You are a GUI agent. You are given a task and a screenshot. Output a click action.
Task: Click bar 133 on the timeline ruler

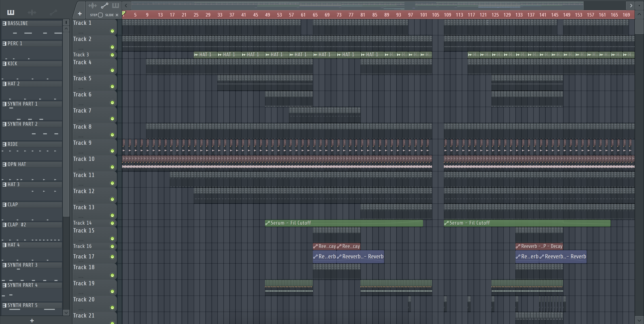tap(519, 15)
